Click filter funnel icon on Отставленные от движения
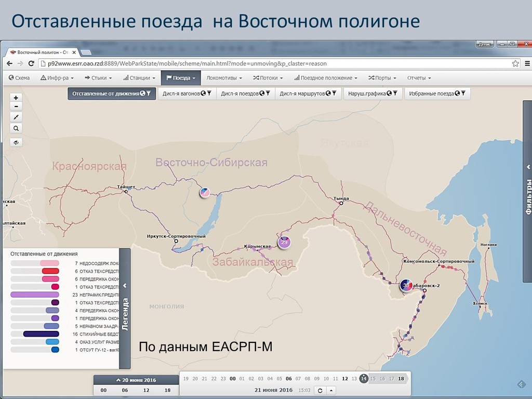Screen dimensions: 532x399 coord(149,94)
